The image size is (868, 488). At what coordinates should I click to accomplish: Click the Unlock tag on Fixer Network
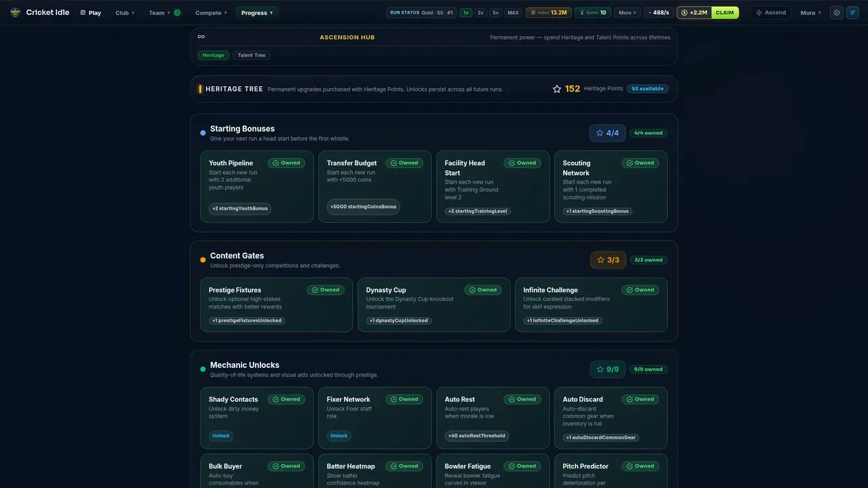(x=339, y=436)
